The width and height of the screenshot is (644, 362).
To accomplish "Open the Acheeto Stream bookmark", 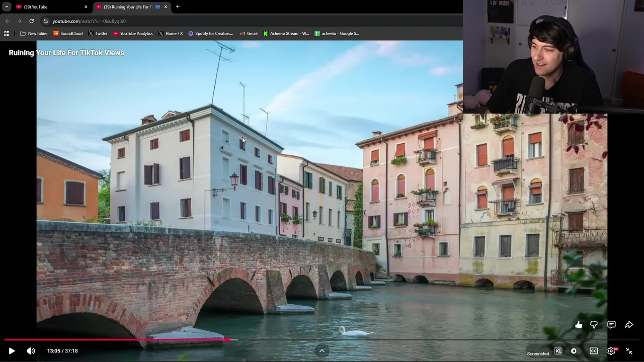I will [286, 34].
